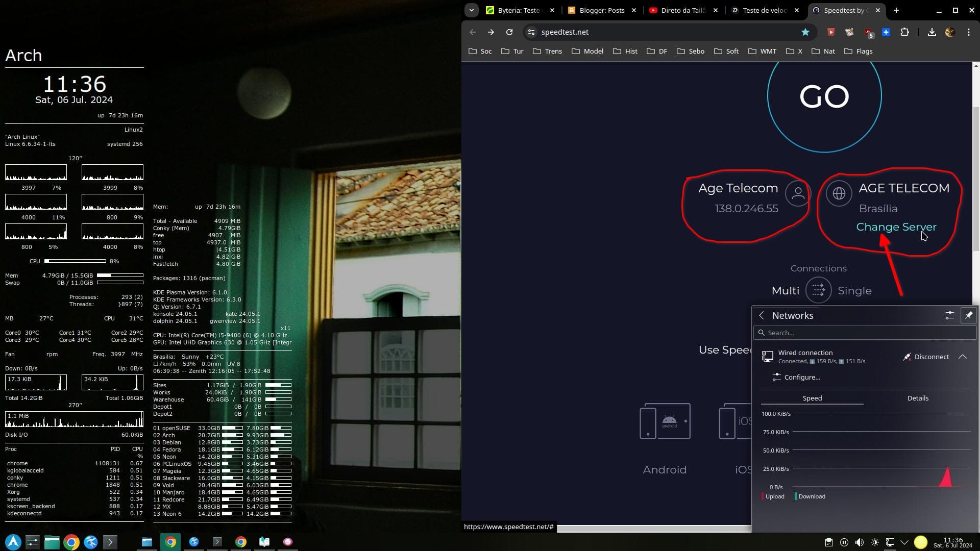
Task: Open the tab search dropdown arrow
Action: pos(471,10)
